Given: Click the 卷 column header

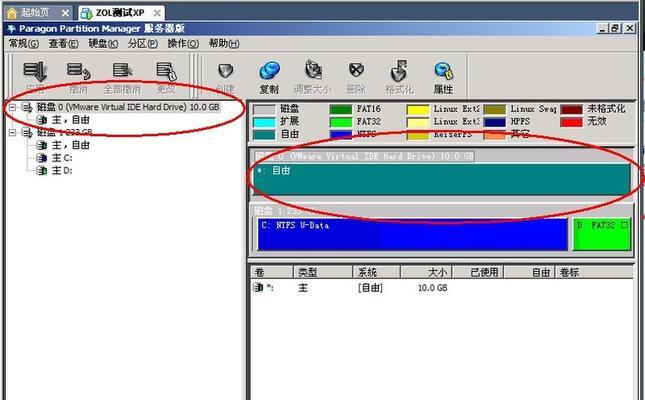Looking at the screenshot, I should [272, 272].
